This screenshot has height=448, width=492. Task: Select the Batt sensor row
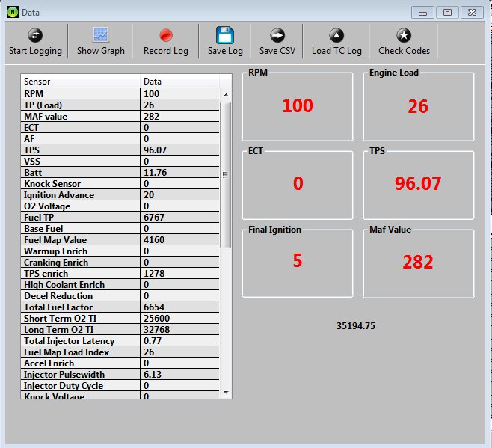point(81,172)
